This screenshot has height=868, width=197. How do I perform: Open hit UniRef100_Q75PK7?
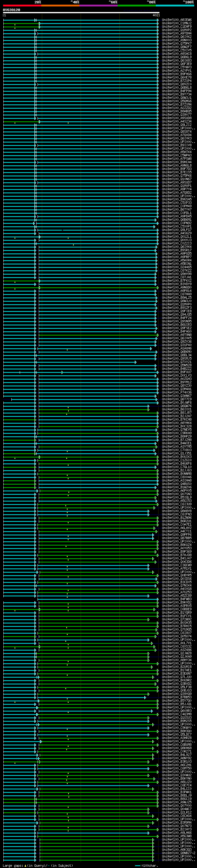point(177,43)
